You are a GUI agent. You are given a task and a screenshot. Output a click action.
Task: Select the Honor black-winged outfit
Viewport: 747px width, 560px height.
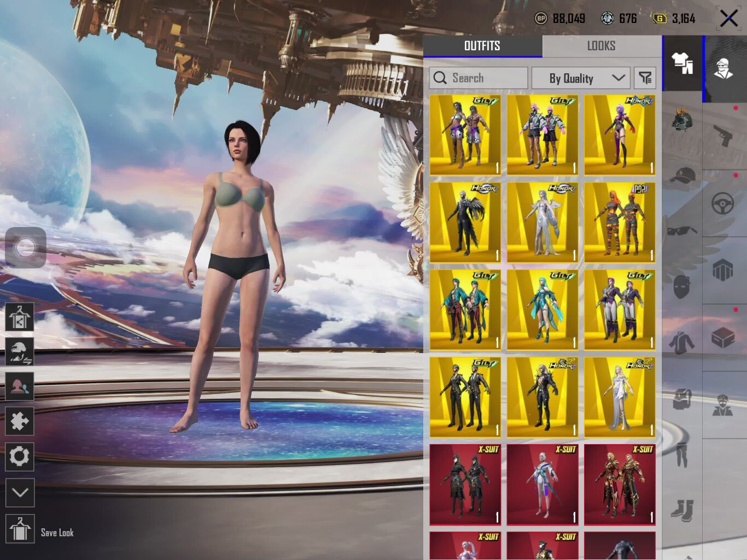[x=465, y=223]
